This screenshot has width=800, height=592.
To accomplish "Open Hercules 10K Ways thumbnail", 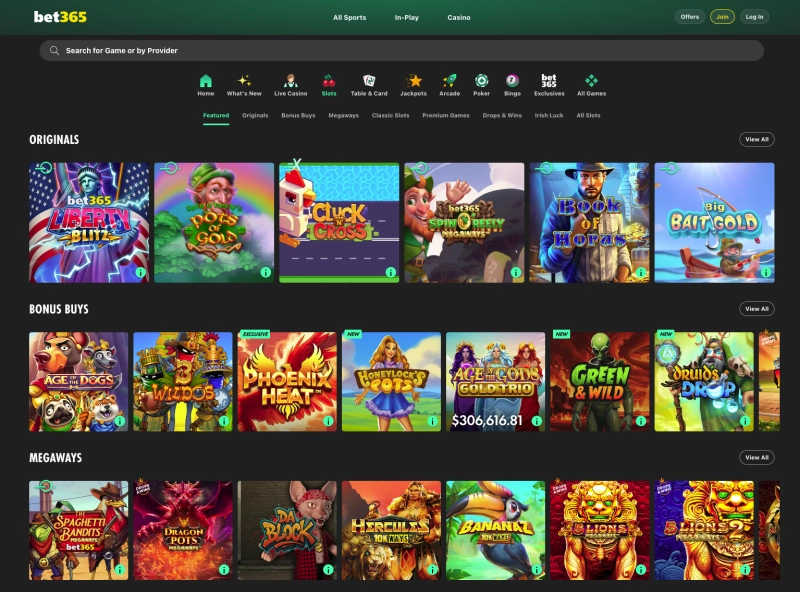I will click(391, 530).
